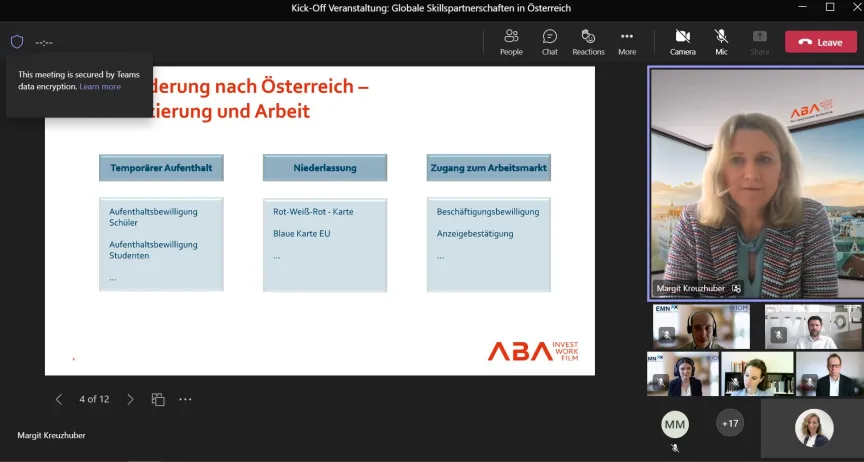The width and height of the screenshot is (864, 462).
Task: Click the slide counter 4 of 12
Action: (94, 399)
